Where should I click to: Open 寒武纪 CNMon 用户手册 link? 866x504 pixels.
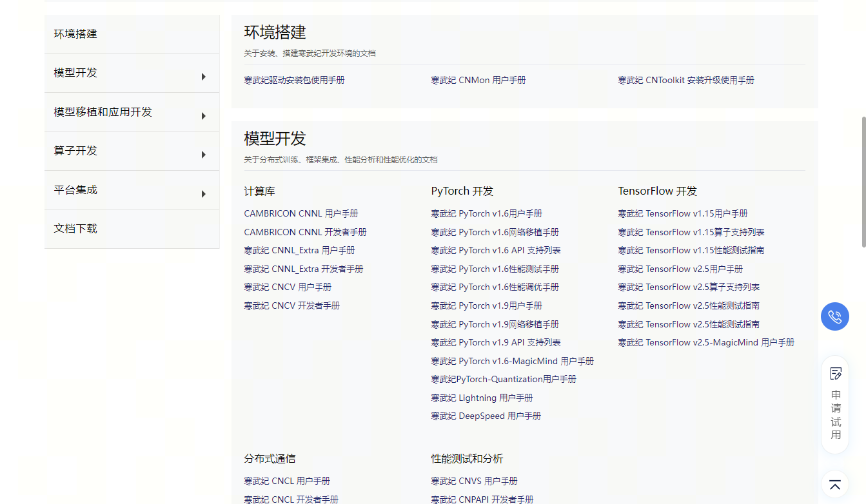coord(478,81)
